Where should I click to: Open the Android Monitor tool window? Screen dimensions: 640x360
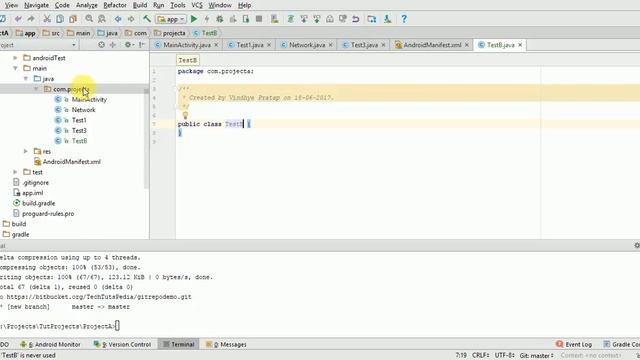(50, 344)
